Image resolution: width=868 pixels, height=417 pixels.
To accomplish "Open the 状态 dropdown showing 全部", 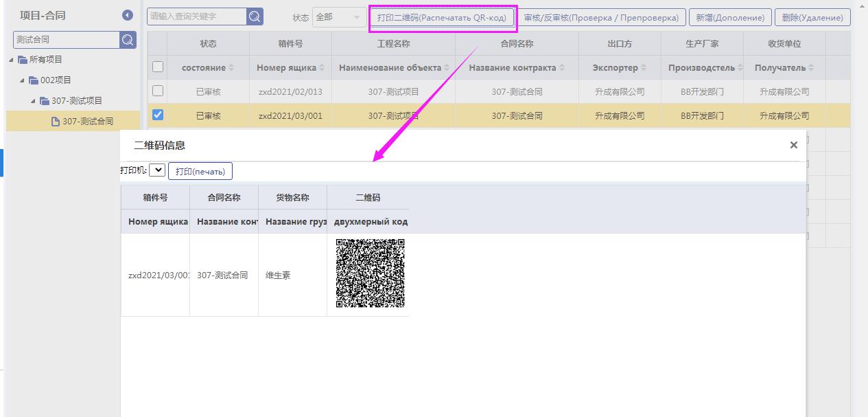I will pyautogui.click(x=339, y=17).
